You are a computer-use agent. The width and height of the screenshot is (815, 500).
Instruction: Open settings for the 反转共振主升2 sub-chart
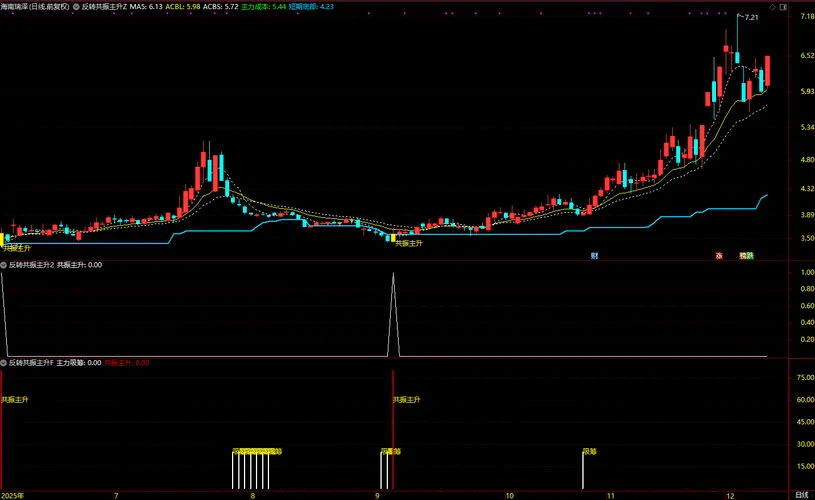(4, 265)
